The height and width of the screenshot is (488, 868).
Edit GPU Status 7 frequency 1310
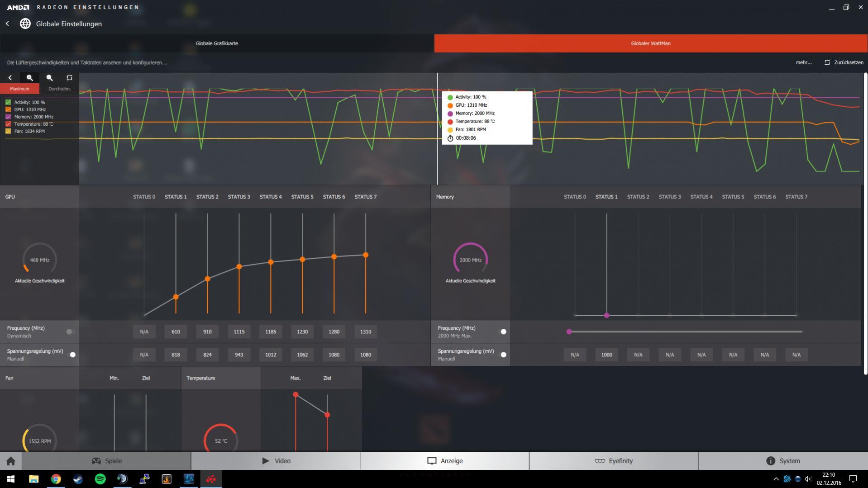366,332
